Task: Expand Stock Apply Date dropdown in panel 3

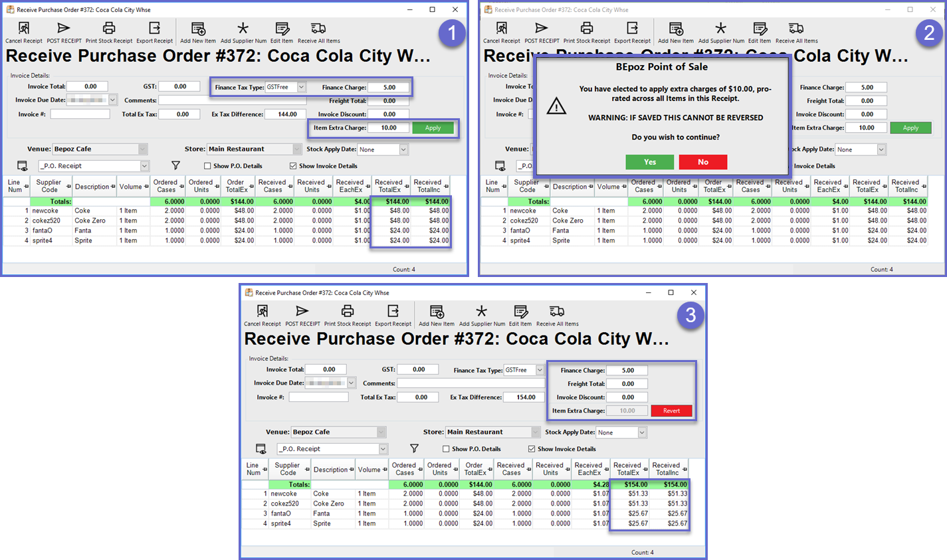Action: click(641, 432)
